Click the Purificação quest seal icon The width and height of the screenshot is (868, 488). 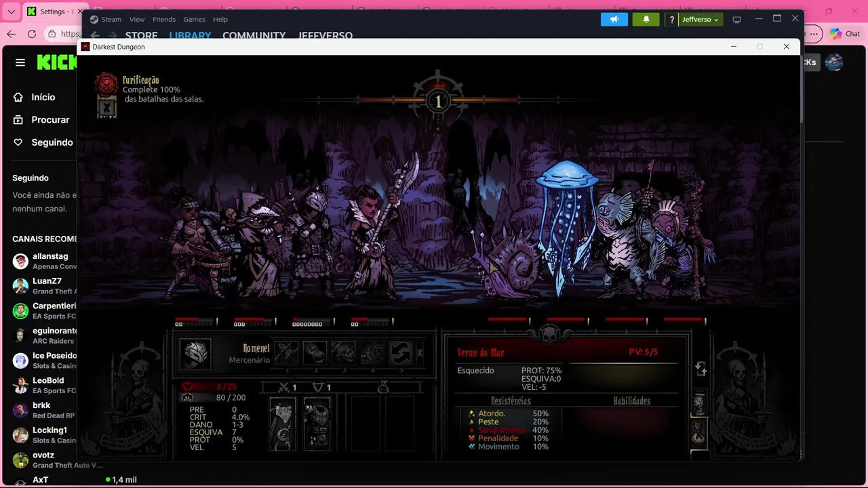106,83
